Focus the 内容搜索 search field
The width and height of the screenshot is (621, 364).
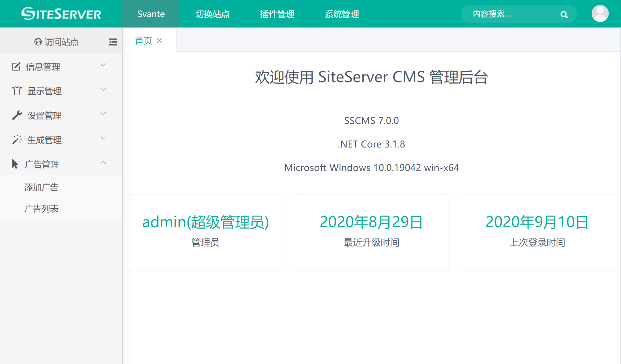coord(510,14)
